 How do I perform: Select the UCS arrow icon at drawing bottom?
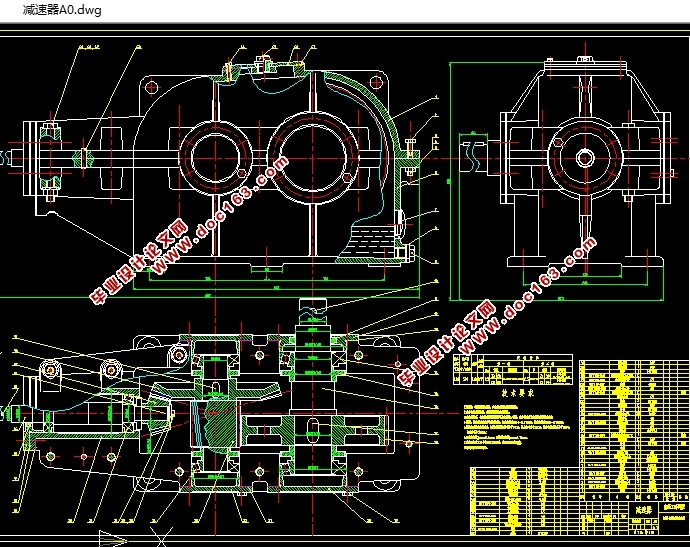coord(112,538)
